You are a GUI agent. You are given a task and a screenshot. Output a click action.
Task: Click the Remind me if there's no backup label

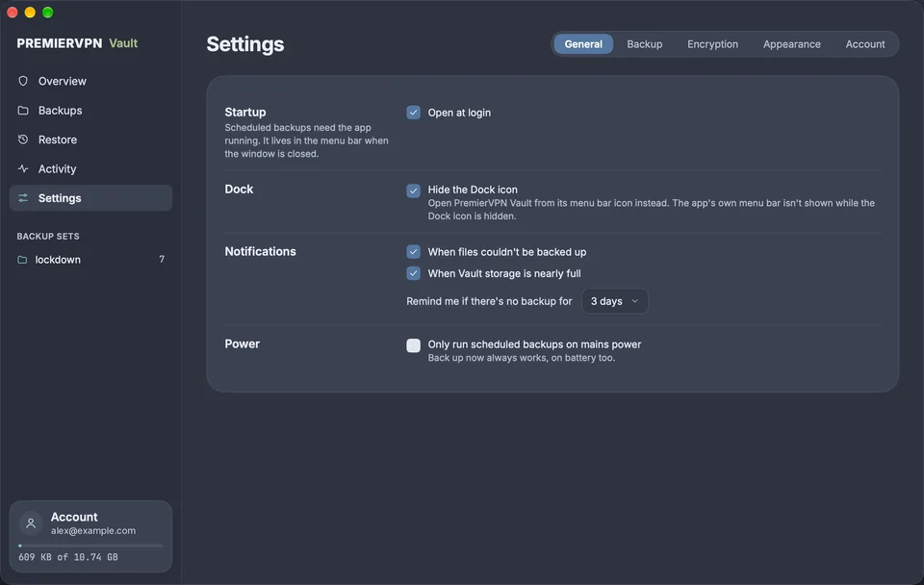pyautogui.click(x=489, y=301)
